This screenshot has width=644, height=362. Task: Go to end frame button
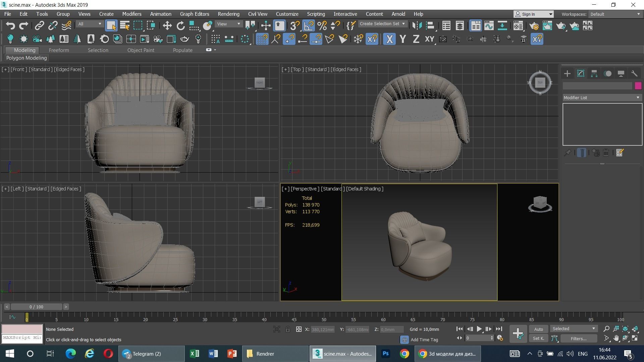[x=499, y=329]
